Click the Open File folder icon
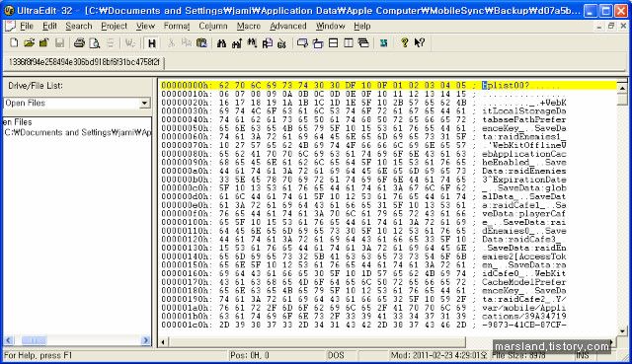This screenshot has width=632, height=364. [29, 42]
